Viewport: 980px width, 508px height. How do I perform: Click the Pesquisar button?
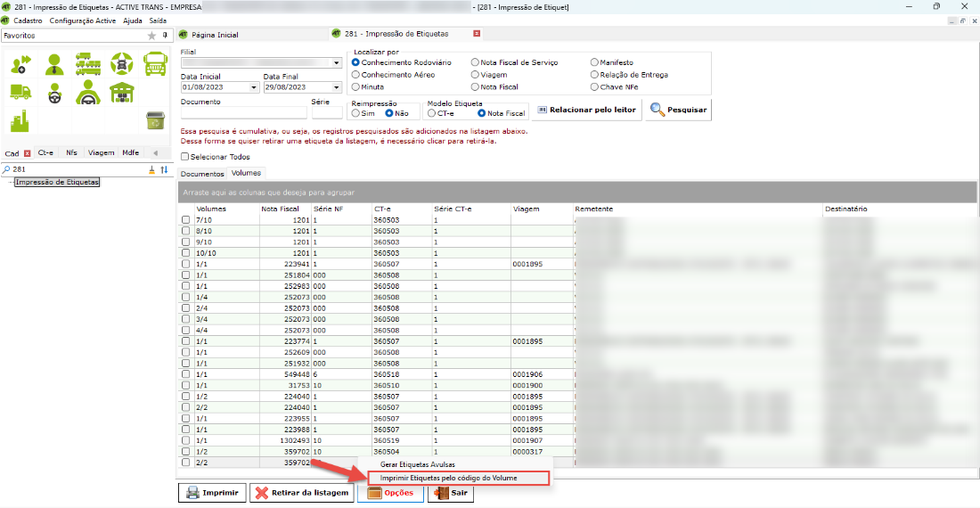tap(678, 110)
